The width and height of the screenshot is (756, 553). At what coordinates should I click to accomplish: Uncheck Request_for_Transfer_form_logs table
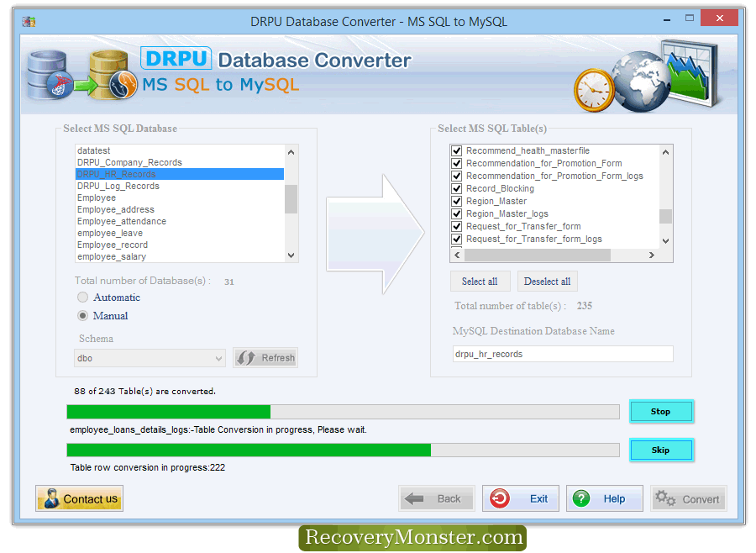tap(457, 239)
